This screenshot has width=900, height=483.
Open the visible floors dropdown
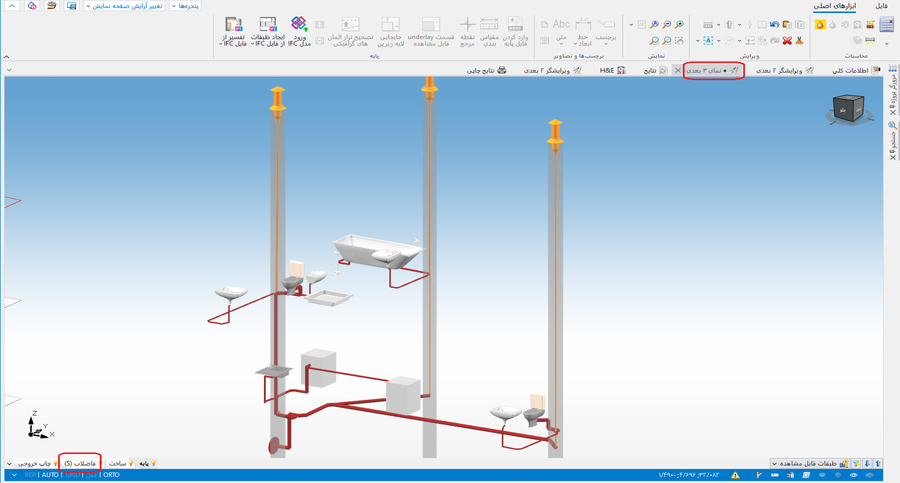pos(806,464)
